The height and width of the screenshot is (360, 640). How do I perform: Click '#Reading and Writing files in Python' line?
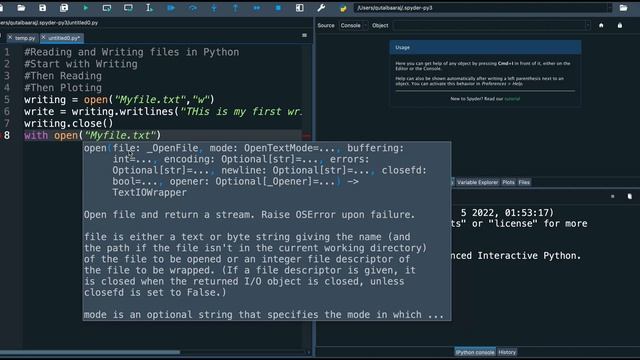coord(131,52)
